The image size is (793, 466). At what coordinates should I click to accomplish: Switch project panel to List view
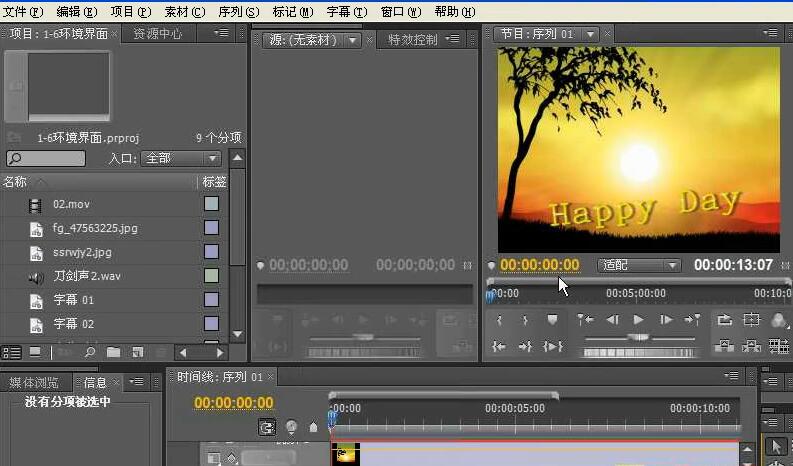12,353
